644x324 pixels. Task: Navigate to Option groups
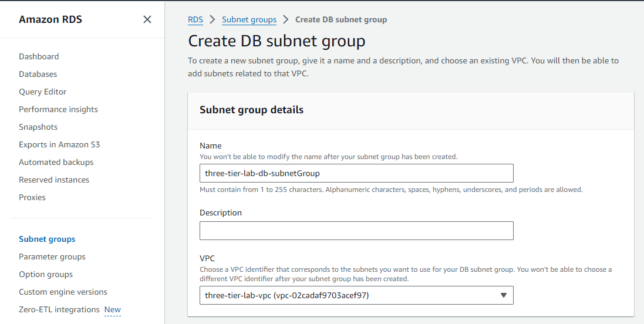46,274
